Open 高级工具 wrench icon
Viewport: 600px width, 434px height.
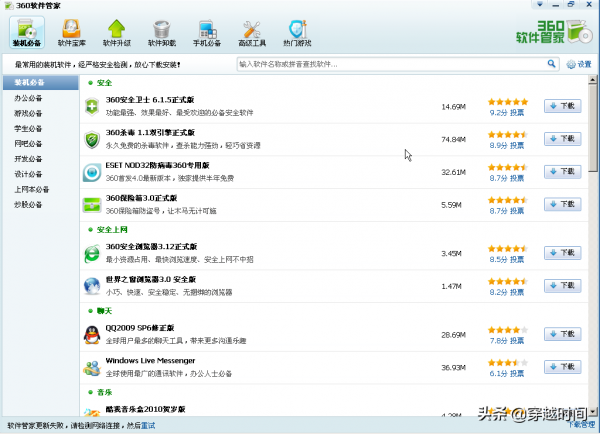(x=254, y=32)
